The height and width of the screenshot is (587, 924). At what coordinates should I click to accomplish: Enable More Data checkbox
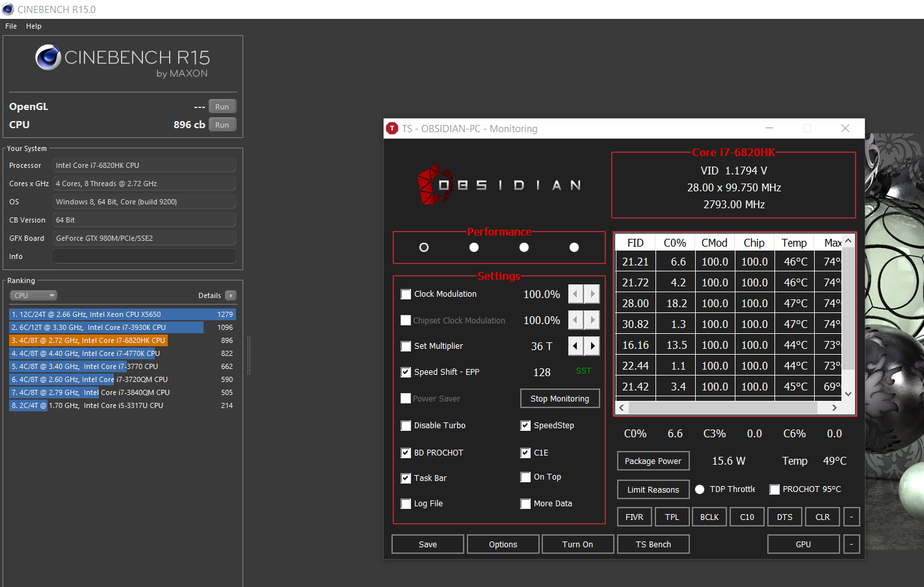525,504
